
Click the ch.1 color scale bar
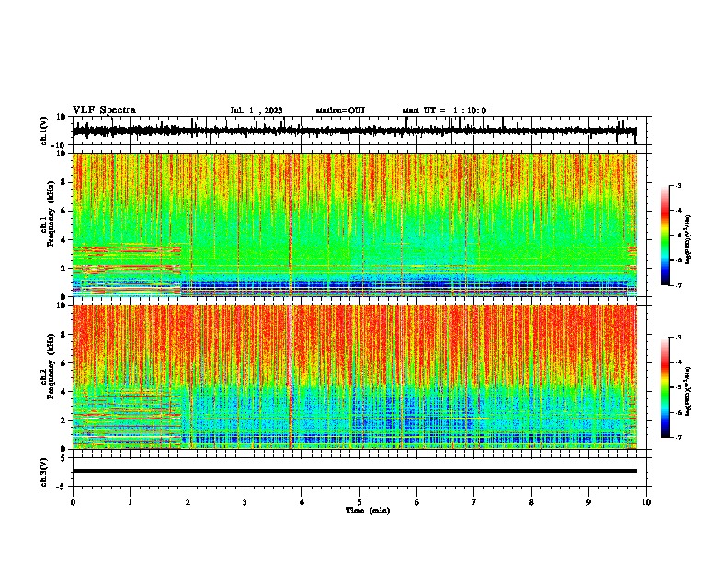[665, 236]
